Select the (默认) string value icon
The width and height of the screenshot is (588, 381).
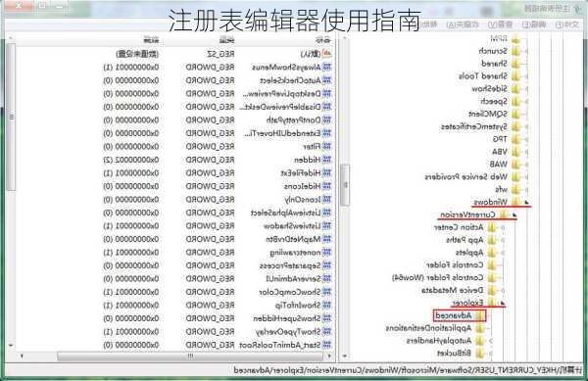(327, 54)
